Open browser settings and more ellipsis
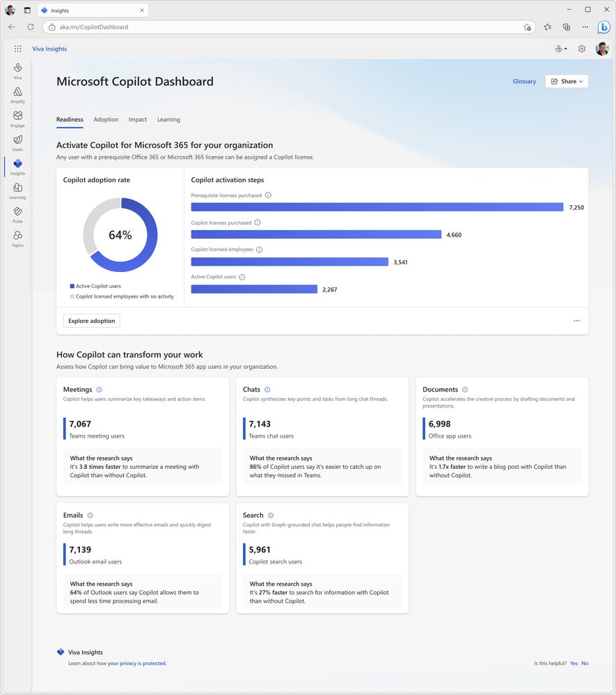 pos(585,27)
